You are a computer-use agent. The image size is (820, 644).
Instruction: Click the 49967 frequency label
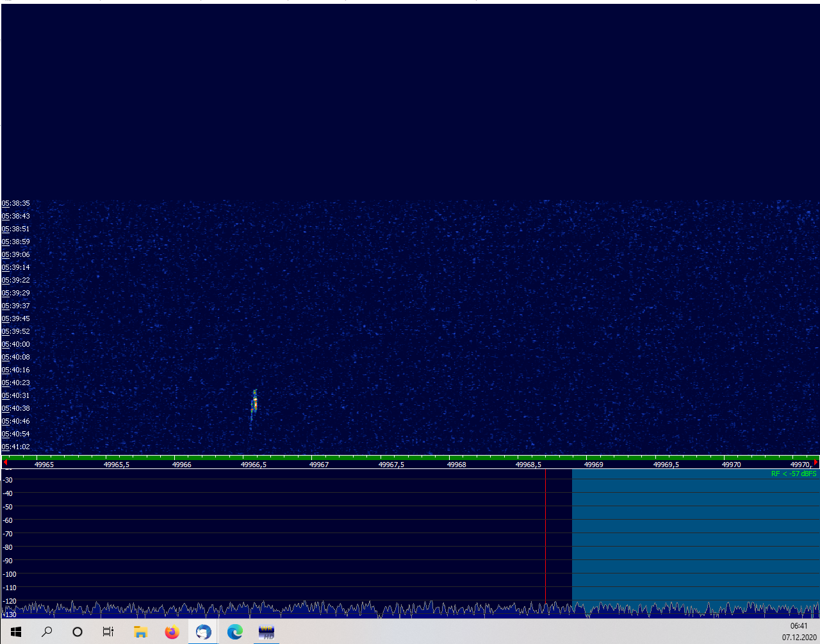[319, 465]
